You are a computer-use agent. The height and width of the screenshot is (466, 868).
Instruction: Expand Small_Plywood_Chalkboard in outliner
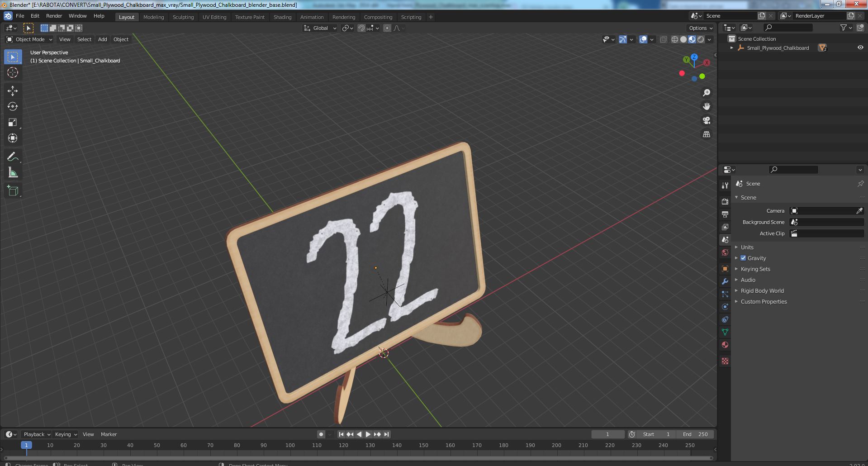[x=731, y=48]
